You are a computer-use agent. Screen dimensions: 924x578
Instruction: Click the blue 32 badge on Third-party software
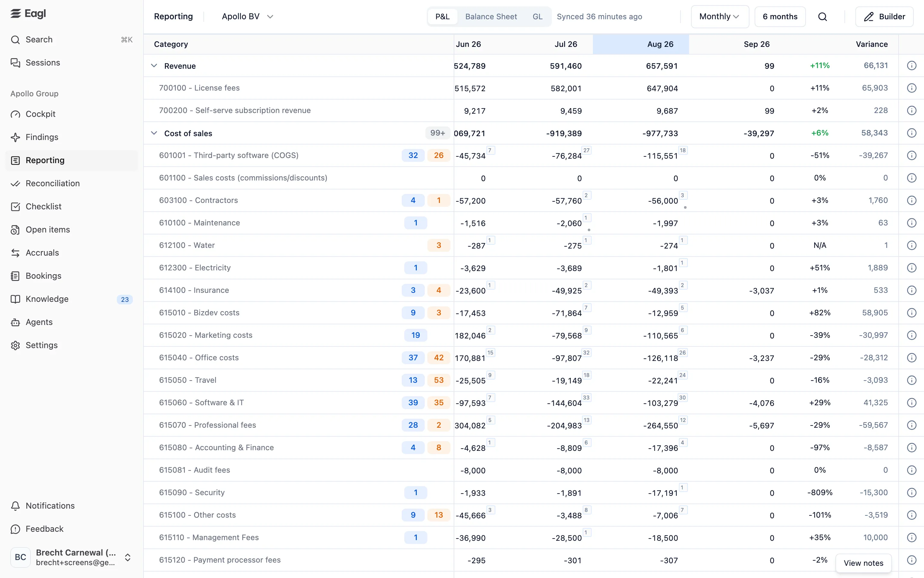tap(413, 156)
